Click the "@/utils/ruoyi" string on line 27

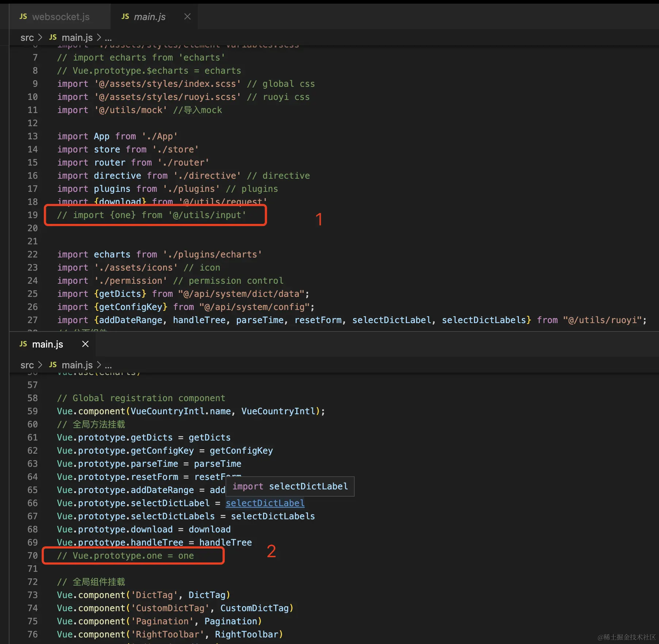pos(602,320)
